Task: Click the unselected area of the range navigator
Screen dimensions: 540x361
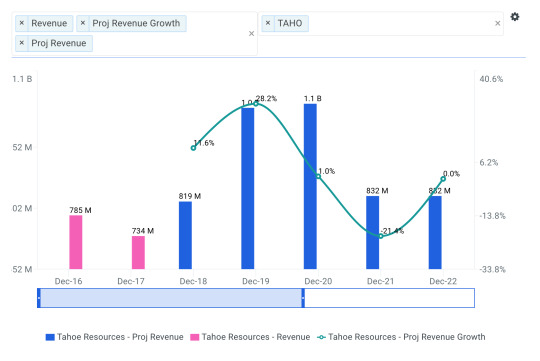Action: pyautogui.click(x=390, y=298)
